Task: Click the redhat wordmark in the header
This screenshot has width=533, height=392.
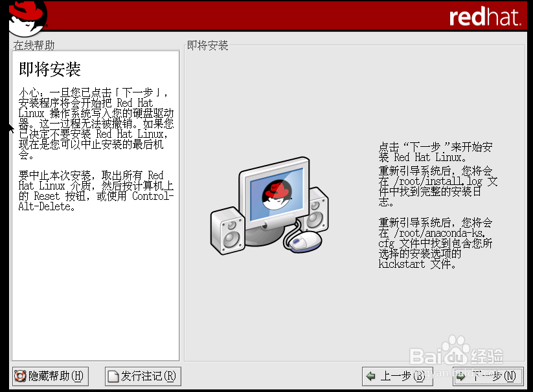Action: pyautogui.click(x=484, y=17)
